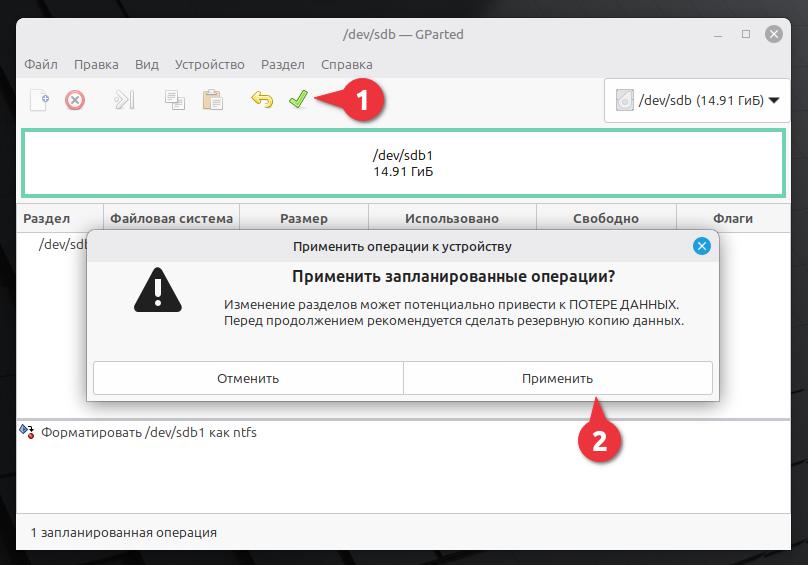Select the /dev/sdb1 14.91 ГиБ partition graphic
Image resolution: width=808 pixels, height=565 pixels.
(403, 163)
